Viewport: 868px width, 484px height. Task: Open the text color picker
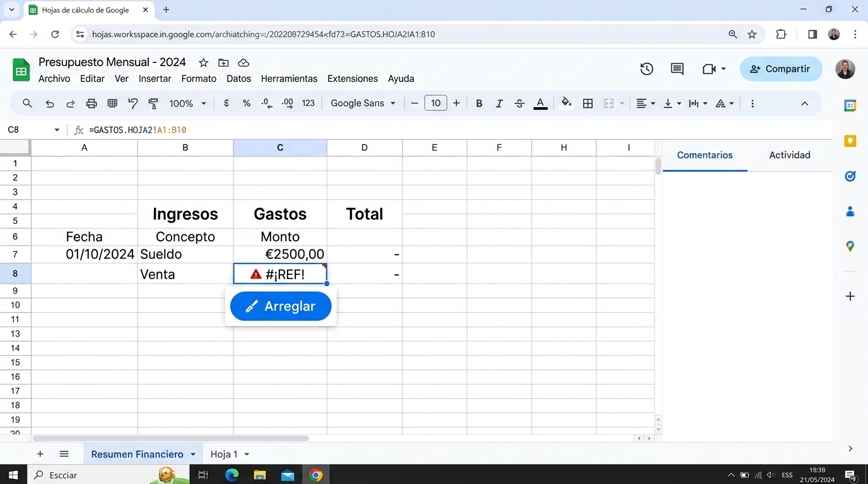541,103
